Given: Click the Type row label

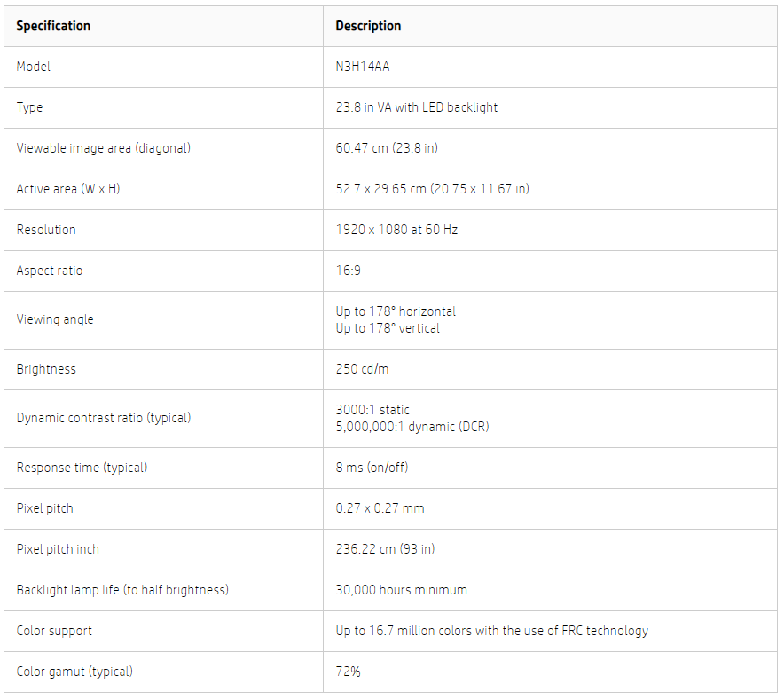Looking at the screenshot, I should coord(29,107).
